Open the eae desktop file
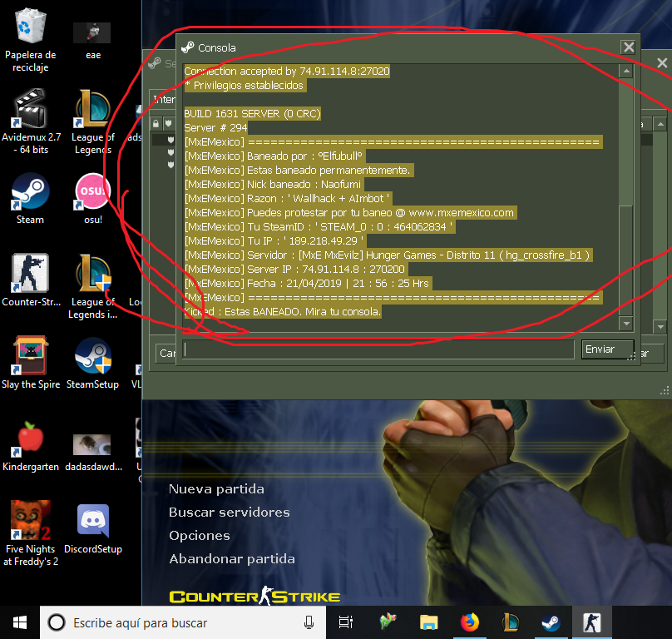 [x=92, y=39]
